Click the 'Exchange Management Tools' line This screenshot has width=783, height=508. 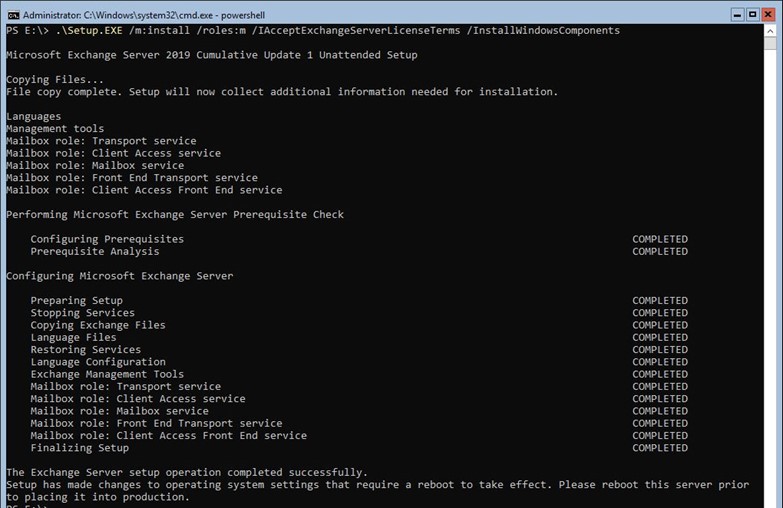click(x=107, y=375)
